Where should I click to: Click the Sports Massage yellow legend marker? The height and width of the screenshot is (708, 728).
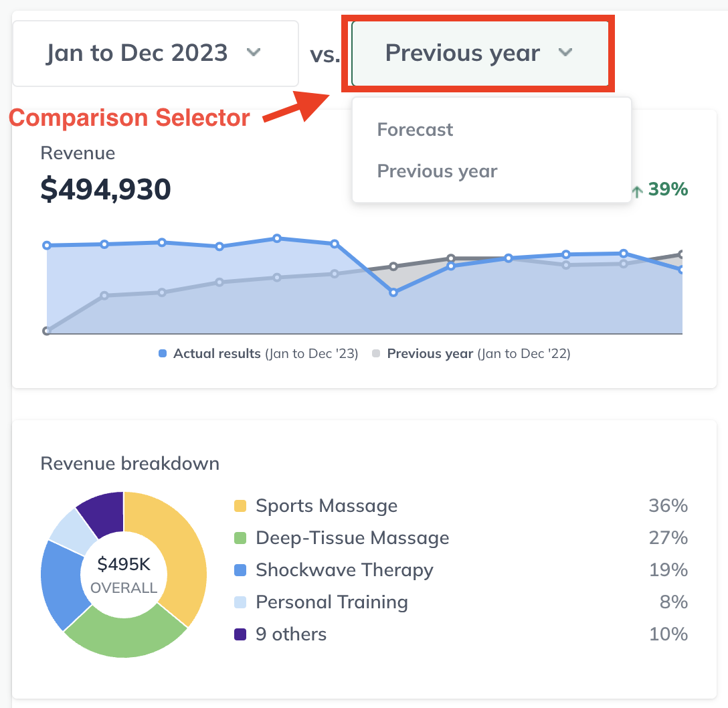242,506
